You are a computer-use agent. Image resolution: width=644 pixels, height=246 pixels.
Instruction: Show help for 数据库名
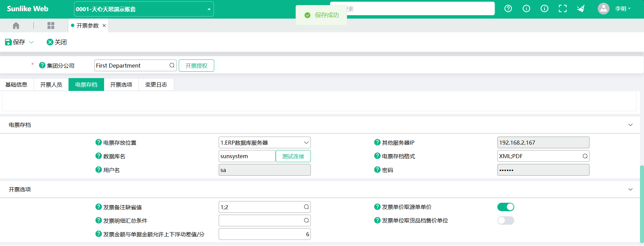(x=99, y=156)
